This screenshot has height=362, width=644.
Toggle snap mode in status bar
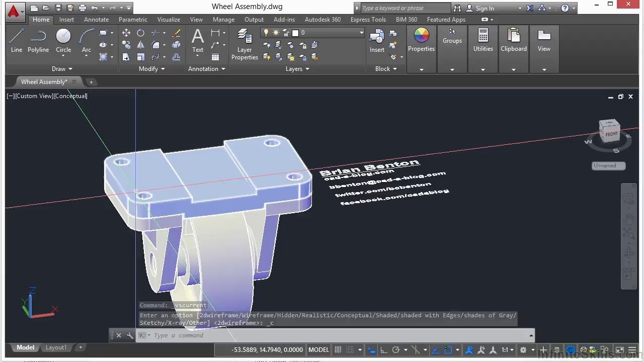point(350,350)
